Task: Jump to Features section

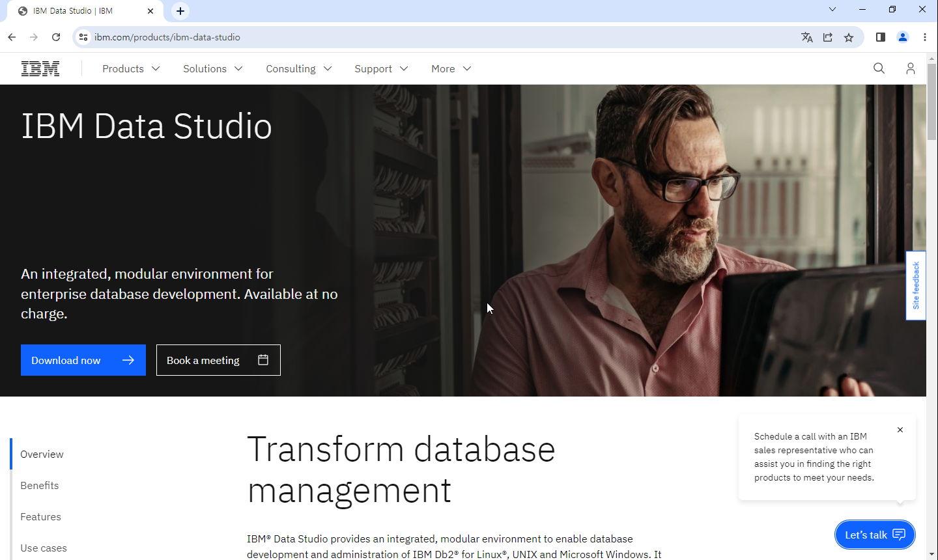Action: tap(40, 516)
